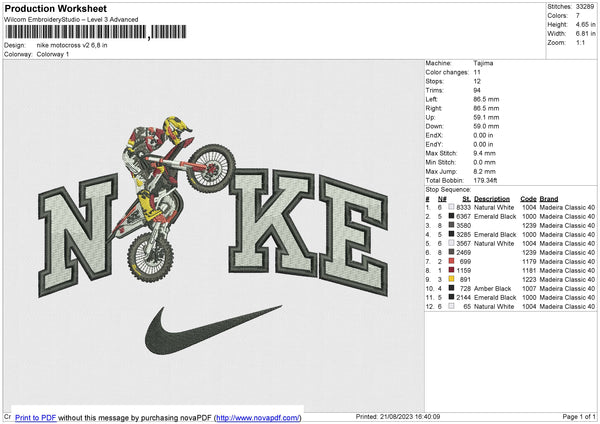Select the Color changes value 11
The image size is (600, 424).
click(x=477, y=72)
